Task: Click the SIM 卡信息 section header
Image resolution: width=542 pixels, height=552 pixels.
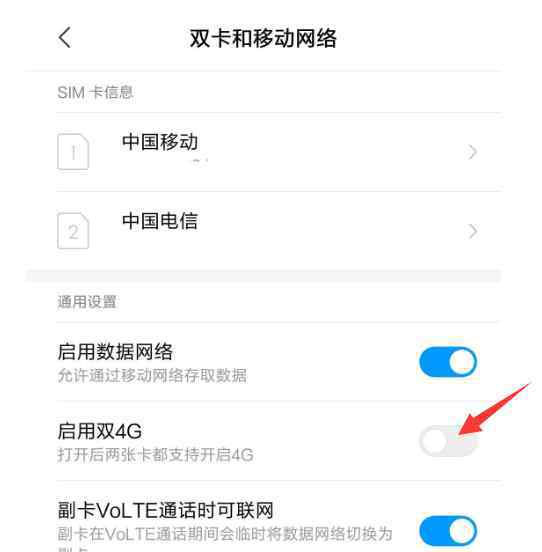Action: (95, 93)
